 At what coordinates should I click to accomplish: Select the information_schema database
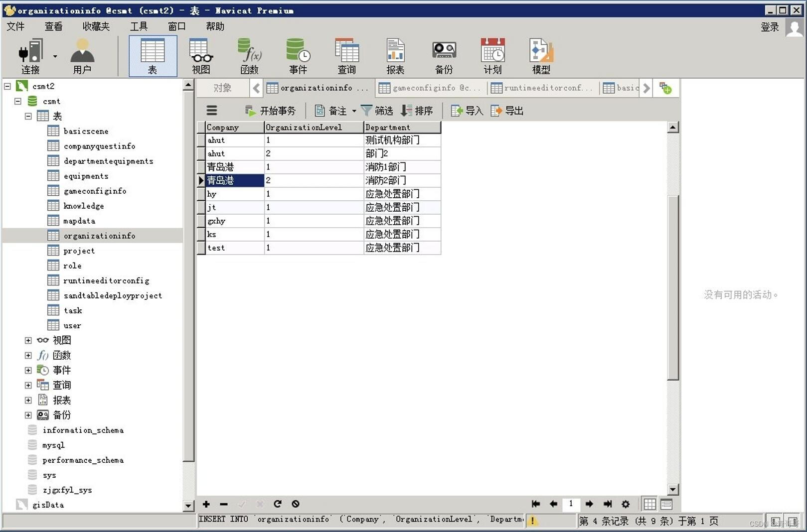click(83, 430)
